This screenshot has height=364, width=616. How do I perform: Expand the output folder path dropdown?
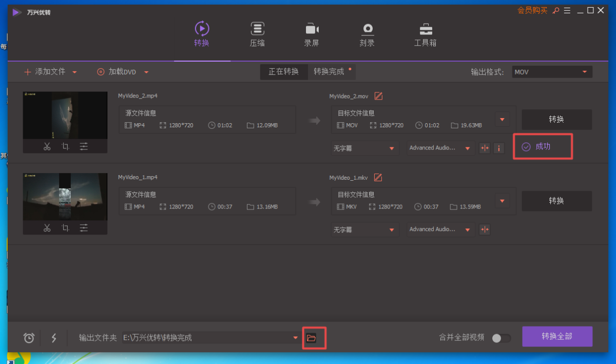(x=295, y=338)
